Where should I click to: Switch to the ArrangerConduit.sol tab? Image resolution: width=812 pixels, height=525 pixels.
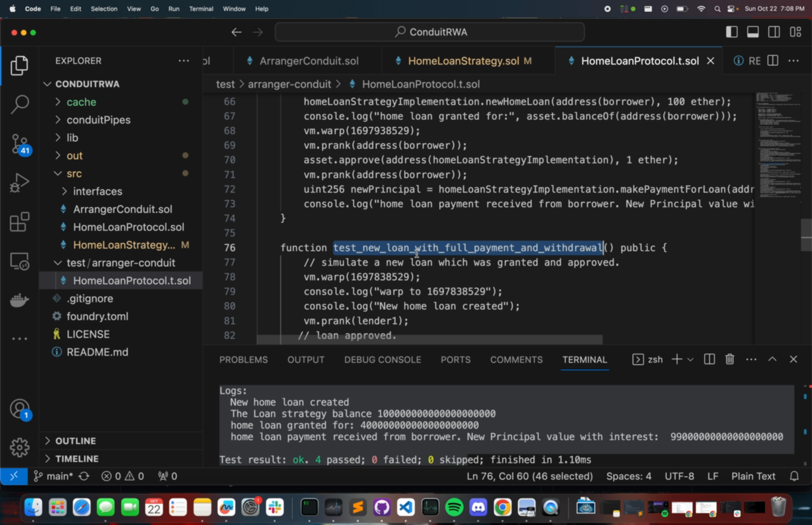(x=308, y=61)
